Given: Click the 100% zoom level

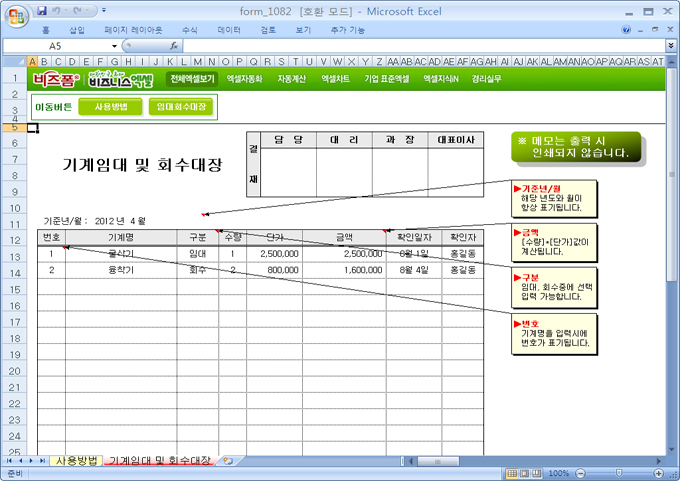Looking at the screenshot, I should 559,473.
